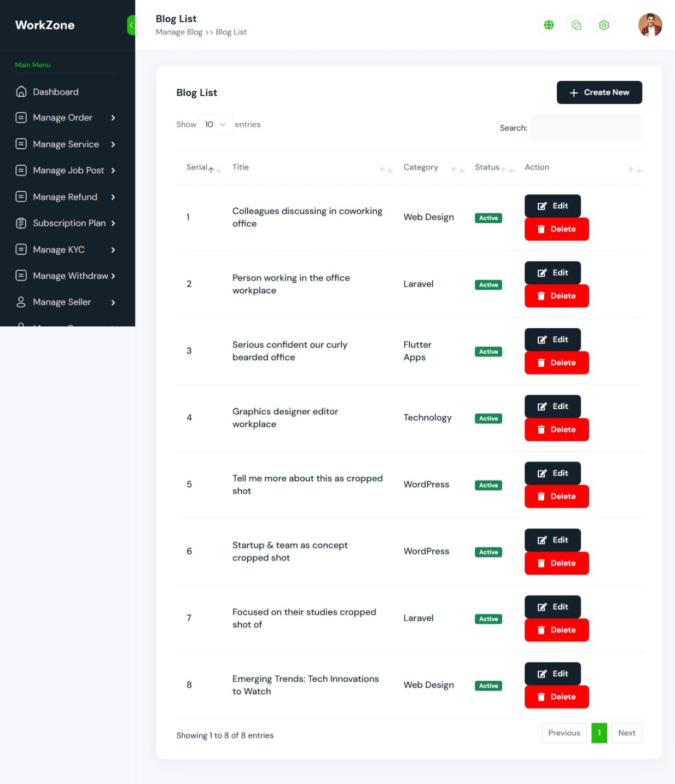This screenshot has width=675, height=784.
Task: Click the Dashboard home icon in sidebar
Action: coord(21,92)
